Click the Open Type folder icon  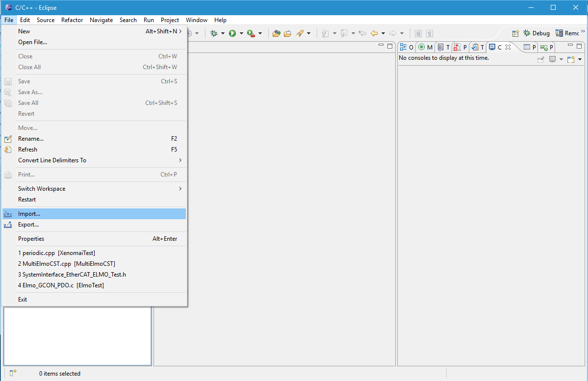click(x=277, y=33)
